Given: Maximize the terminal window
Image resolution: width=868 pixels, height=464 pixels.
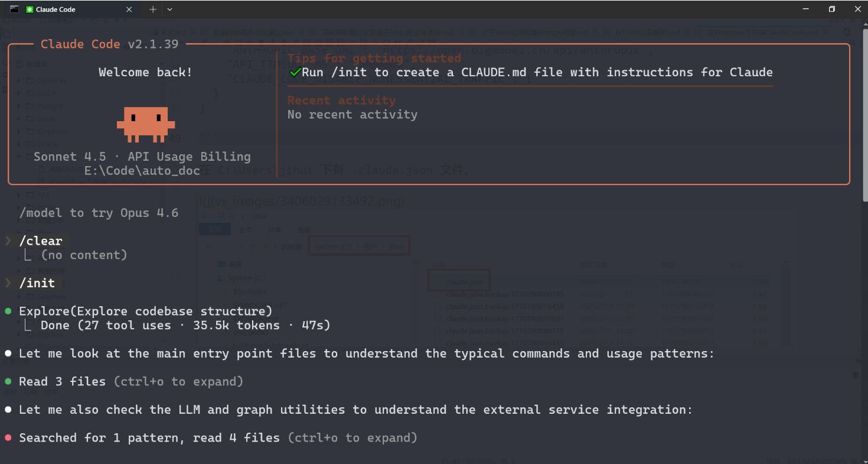Looking at the screenshot, I should point(831,9).
